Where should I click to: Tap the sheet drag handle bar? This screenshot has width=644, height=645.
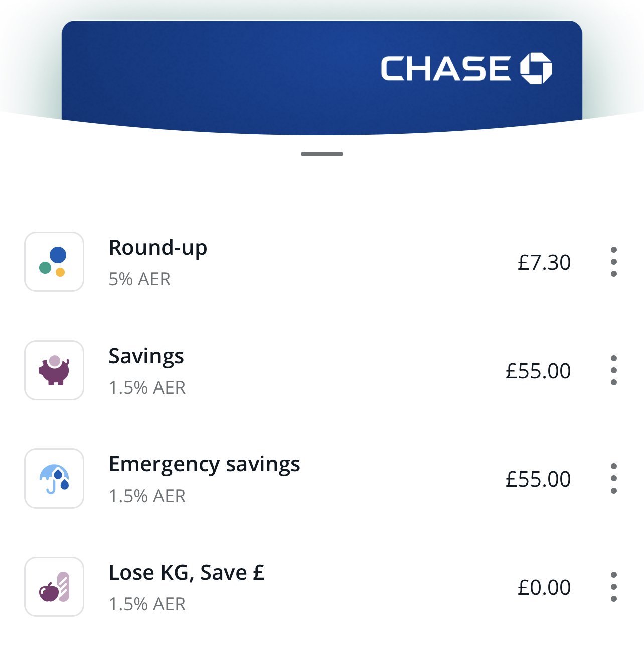(322, 154)
